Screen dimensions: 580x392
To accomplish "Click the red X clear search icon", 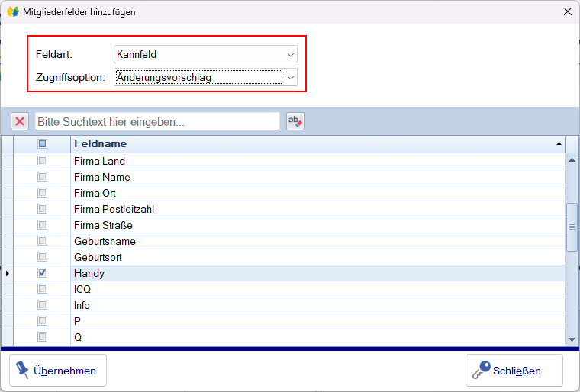I will (20, 121).
